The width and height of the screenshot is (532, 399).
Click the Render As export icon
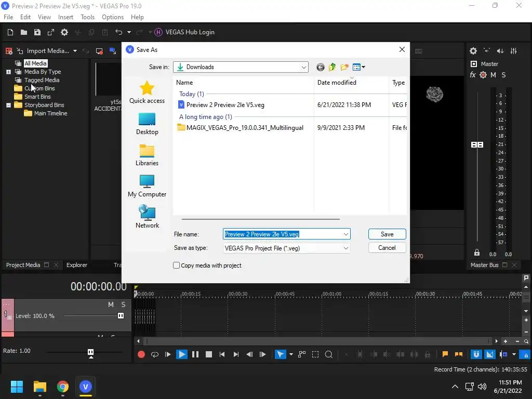[x=51, y=32]
